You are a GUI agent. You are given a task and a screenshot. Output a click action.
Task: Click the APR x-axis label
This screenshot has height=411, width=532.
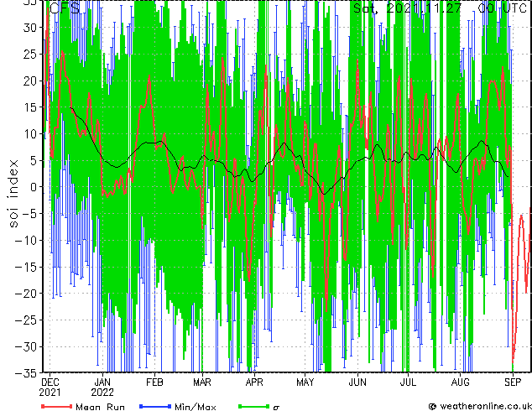pos(253,382)
